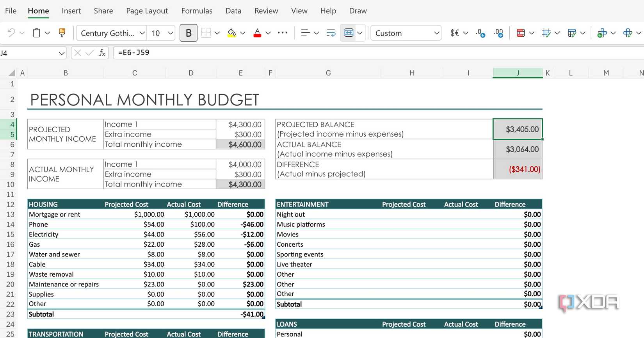Toggle Bold formatting button

189,33
